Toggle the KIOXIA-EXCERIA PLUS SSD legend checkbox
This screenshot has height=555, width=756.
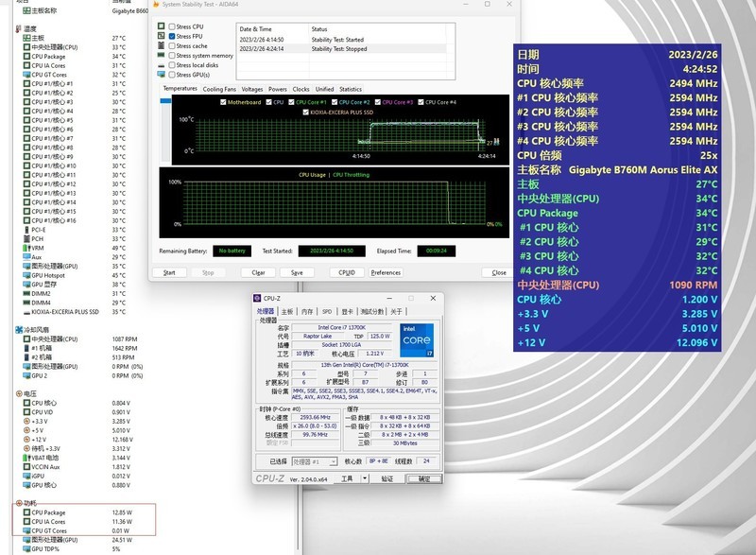pos(307,112)
